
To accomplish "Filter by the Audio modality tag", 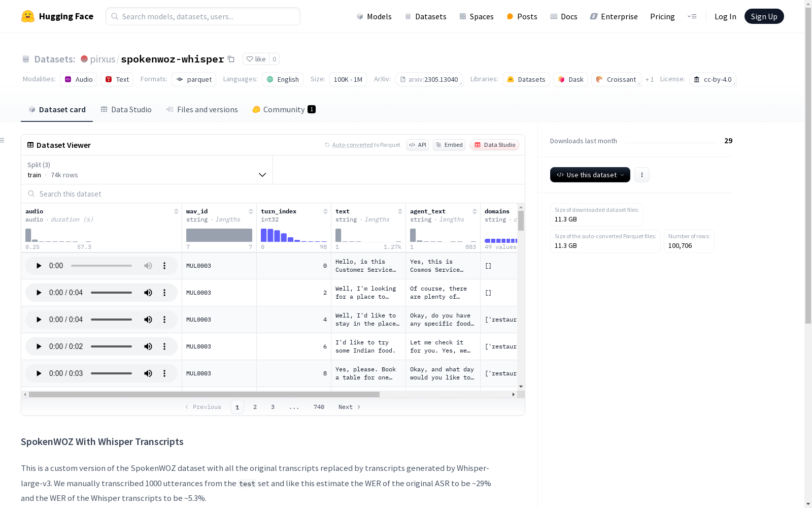I will (79, 79).
